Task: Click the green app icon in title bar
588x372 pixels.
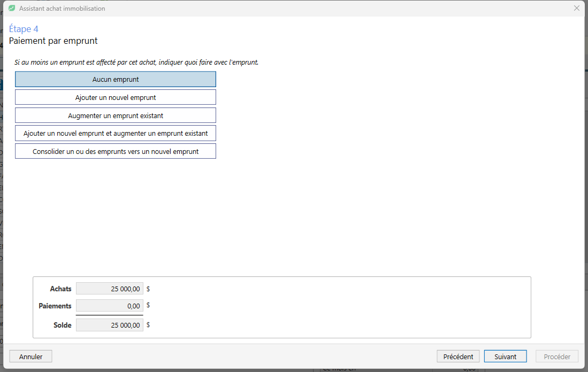Action: coord(12,8)
